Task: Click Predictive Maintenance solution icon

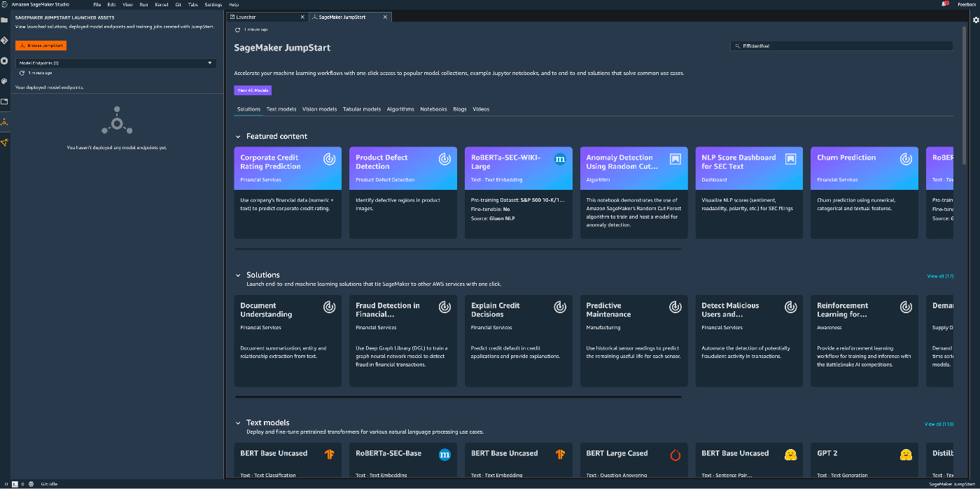Action: coord(675,307)
